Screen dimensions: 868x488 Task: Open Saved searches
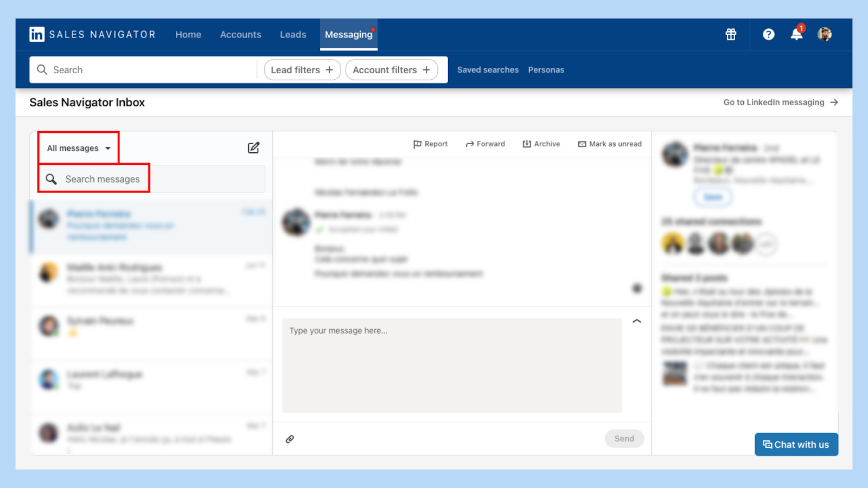[x=488, y=70]
